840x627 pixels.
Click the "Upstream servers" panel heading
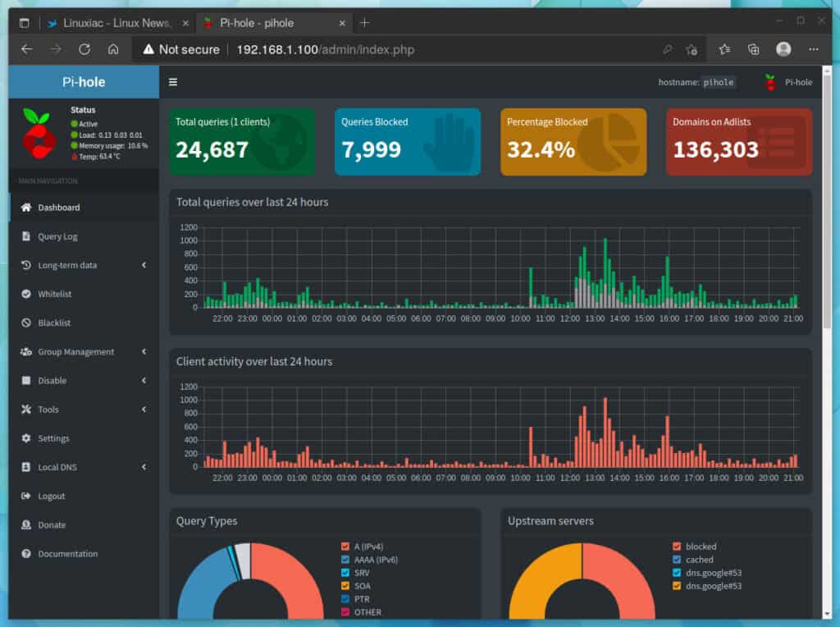coord(550,521)
